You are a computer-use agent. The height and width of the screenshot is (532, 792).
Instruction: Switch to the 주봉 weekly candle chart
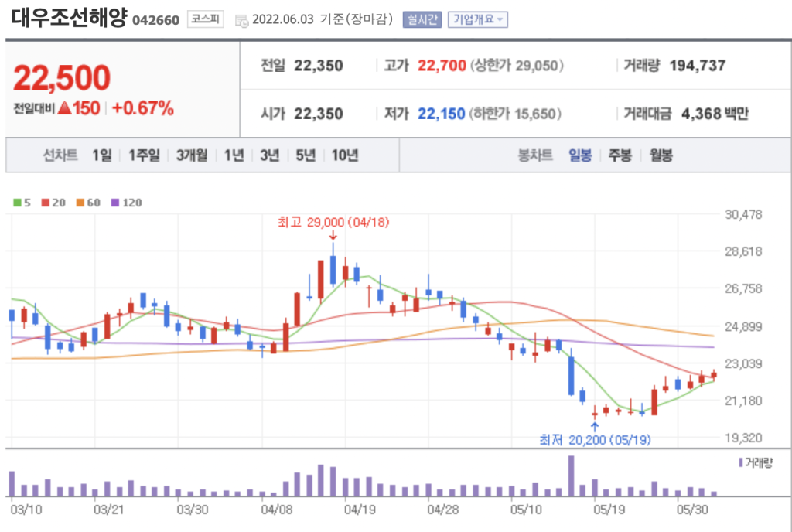click(x=620, y=155)
